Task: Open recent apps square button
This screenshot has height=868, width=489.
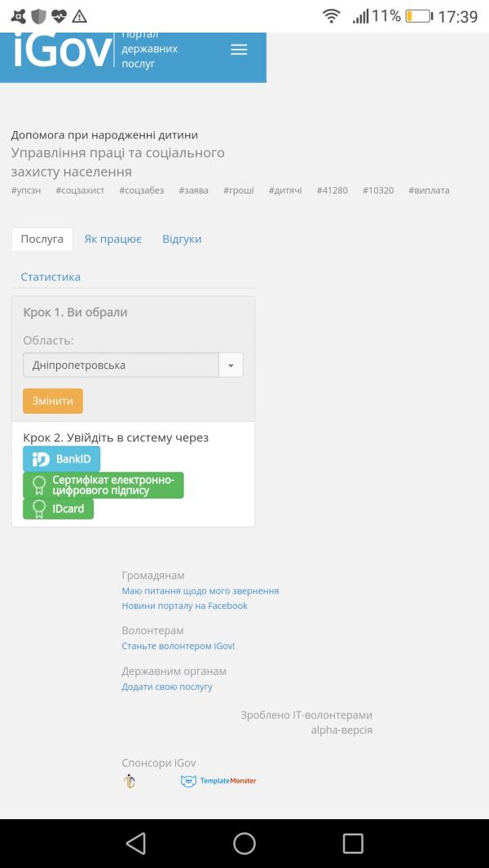Action: (353, 843)
